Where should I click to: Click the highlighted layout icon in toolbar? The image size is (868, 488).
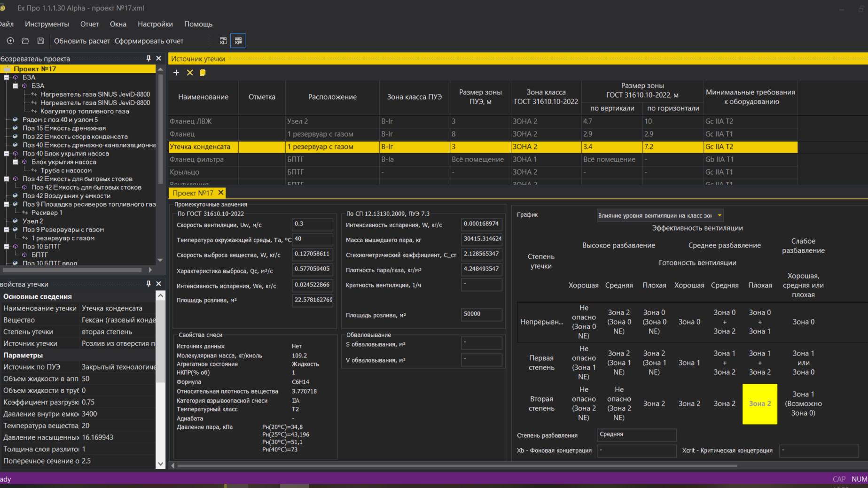[238, 41]
